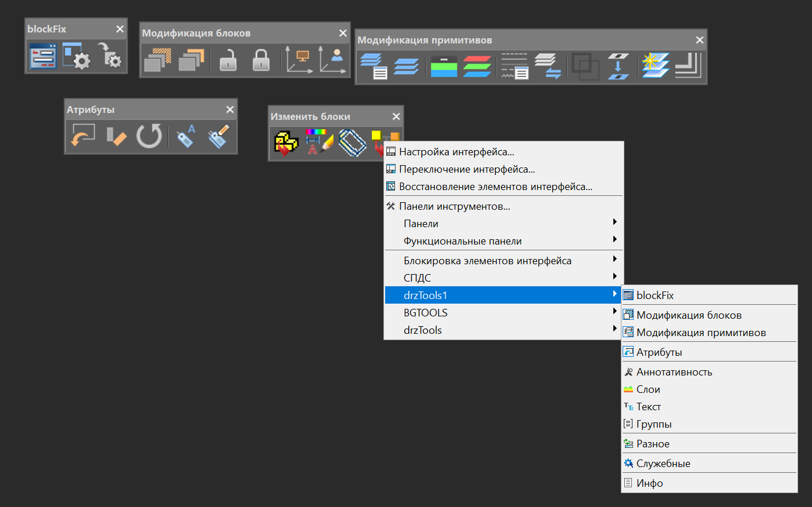Click the yellow starburst on layers icon
This screenshot has width=812, height=507.
[656, 66]
